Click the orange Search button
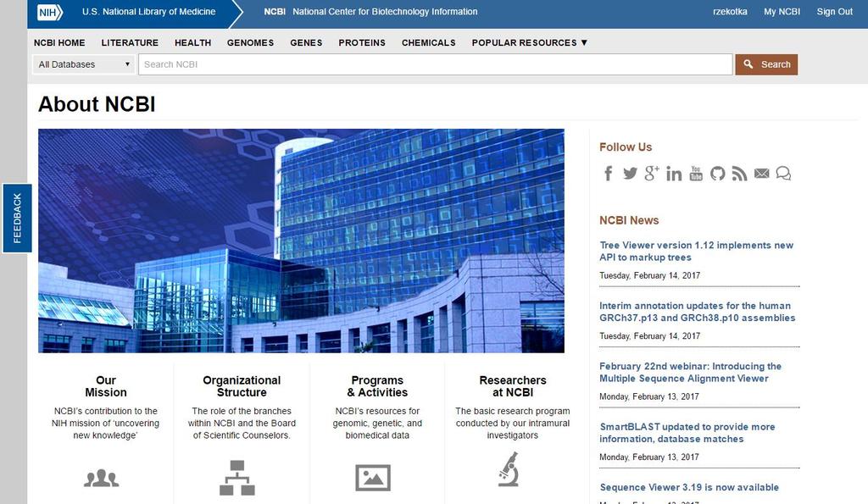868x504 pixels. coord(766,64)
